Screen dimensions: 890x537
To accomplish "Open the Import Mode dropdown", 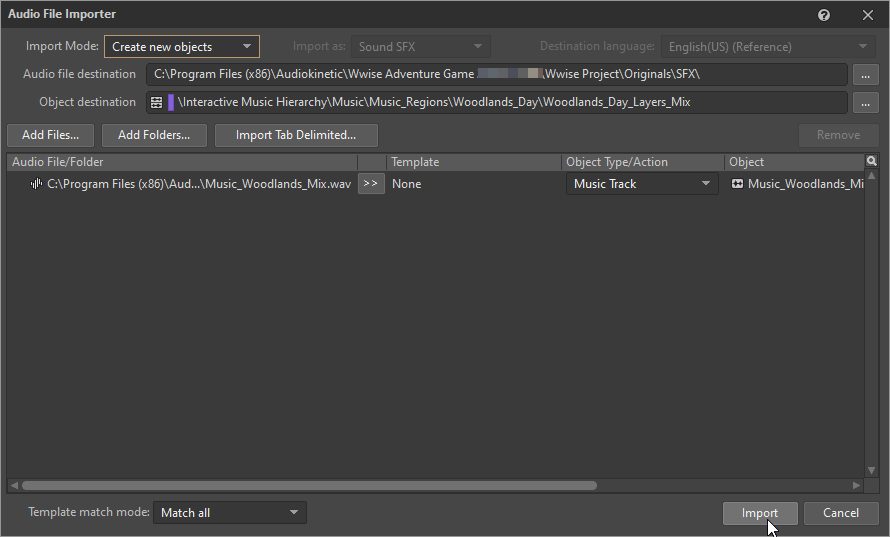I will click(181, 46).
